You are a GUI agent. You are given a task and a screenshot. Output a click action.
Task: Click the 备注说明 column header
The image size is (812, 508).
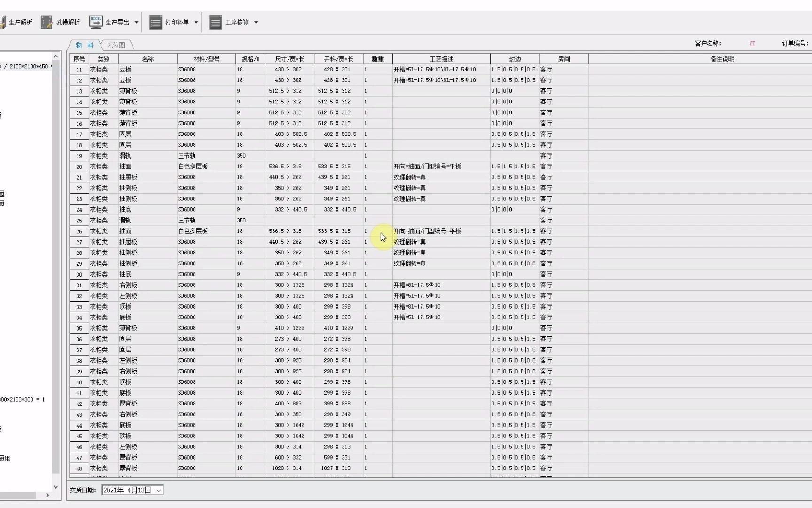(x=722, y=59)
